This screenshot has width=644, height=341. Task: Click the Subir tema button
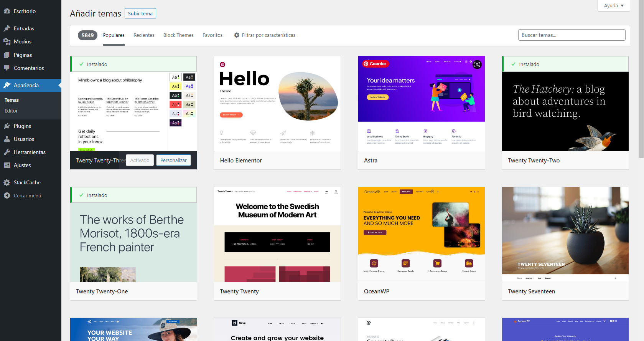pos(140,13)
